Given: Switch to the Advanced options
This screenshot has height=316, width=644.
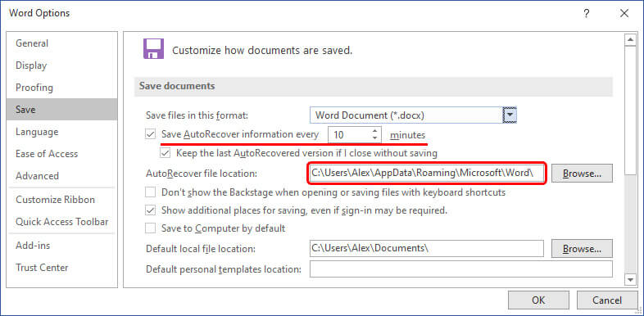Looking at the screenshot, I should tap(61, 176).
